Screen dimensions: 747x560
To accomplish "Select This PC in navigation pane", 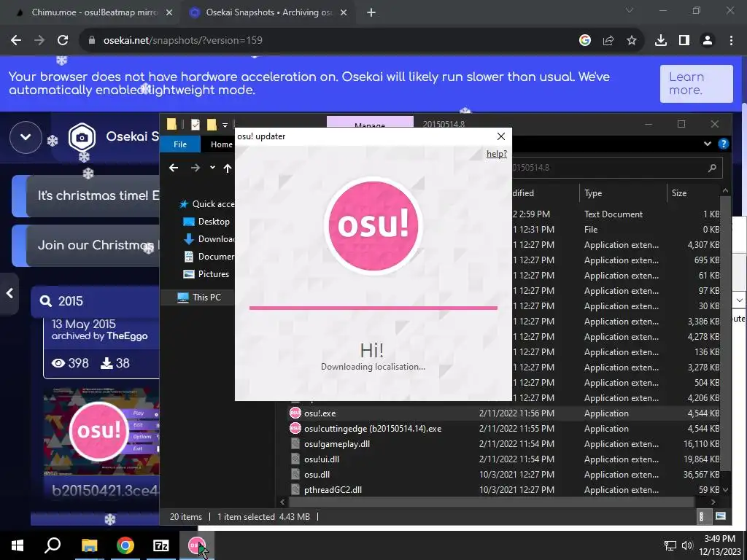I will [x=200, y=297].
